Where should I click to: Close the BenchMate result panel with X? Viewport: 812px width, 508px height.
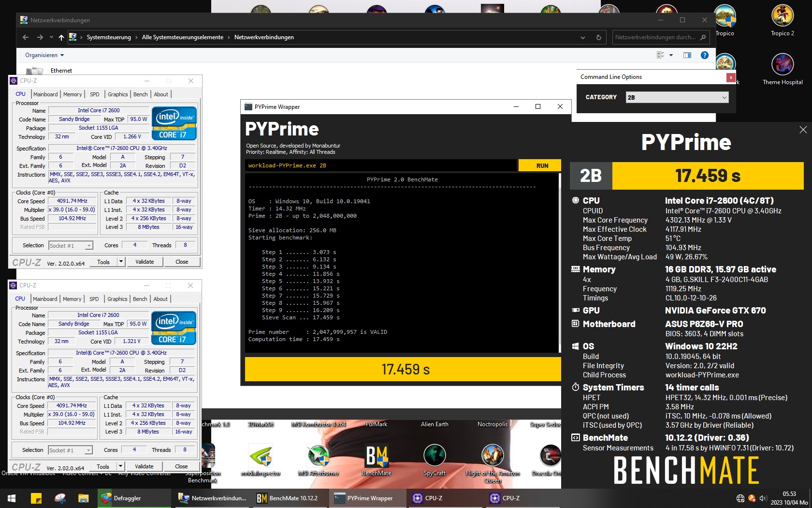[x=803, y=130]
